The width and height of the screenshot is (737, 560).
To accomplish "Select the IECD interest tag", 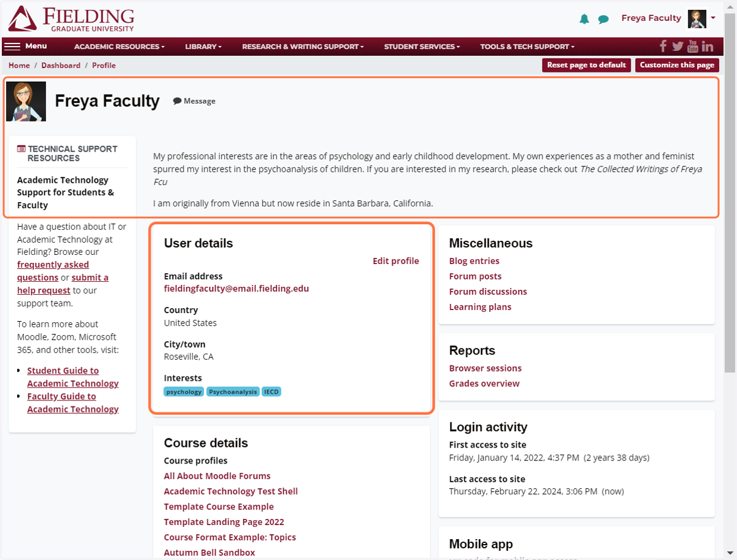I will (x=271, y=392).
